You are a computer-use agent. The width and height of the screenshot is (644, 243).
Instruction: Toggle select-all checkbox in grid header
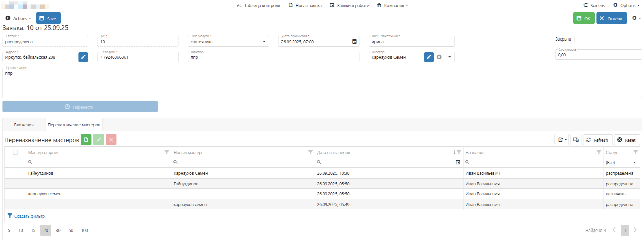point(15,152)
